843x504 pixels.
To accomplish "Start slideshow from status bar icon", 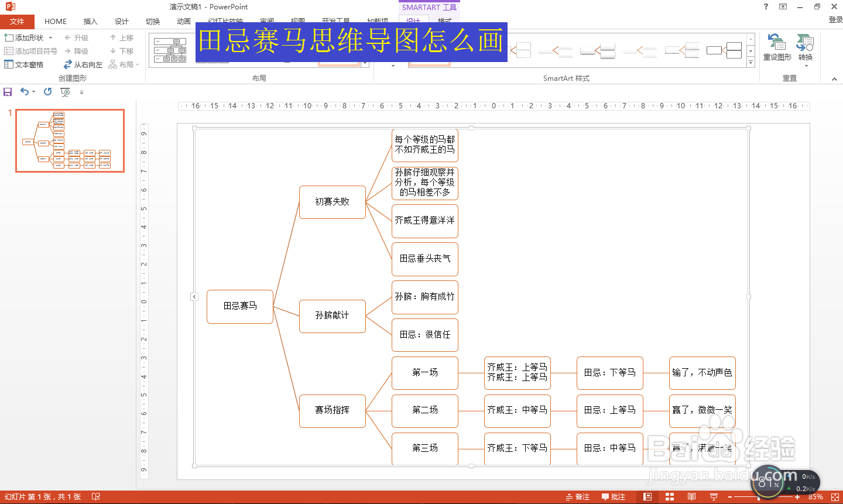I will point(714,496).
